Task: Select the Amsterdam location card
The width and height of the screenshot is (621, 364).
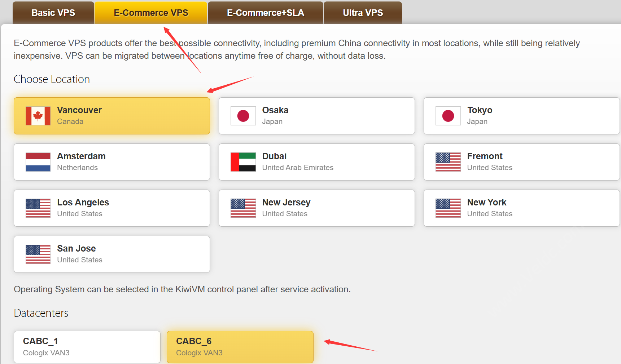Action: [112, 162]
